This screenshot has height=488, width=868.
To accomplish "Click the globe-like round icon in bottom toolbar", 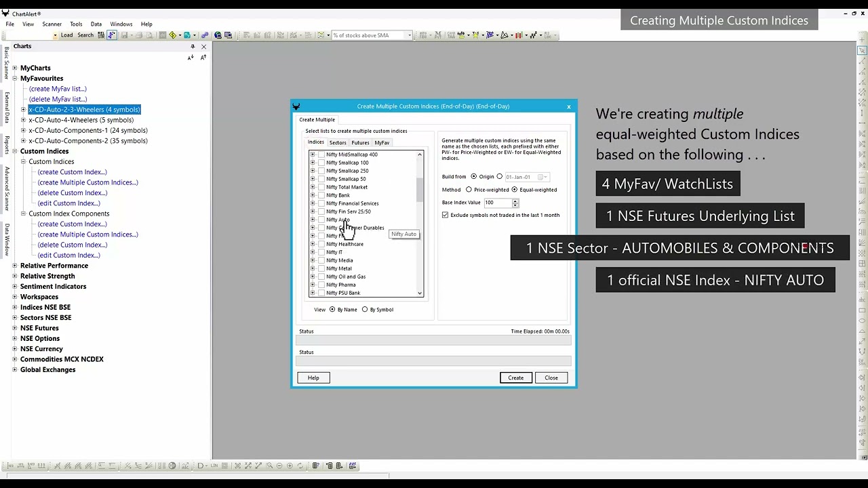I will 172,466.
